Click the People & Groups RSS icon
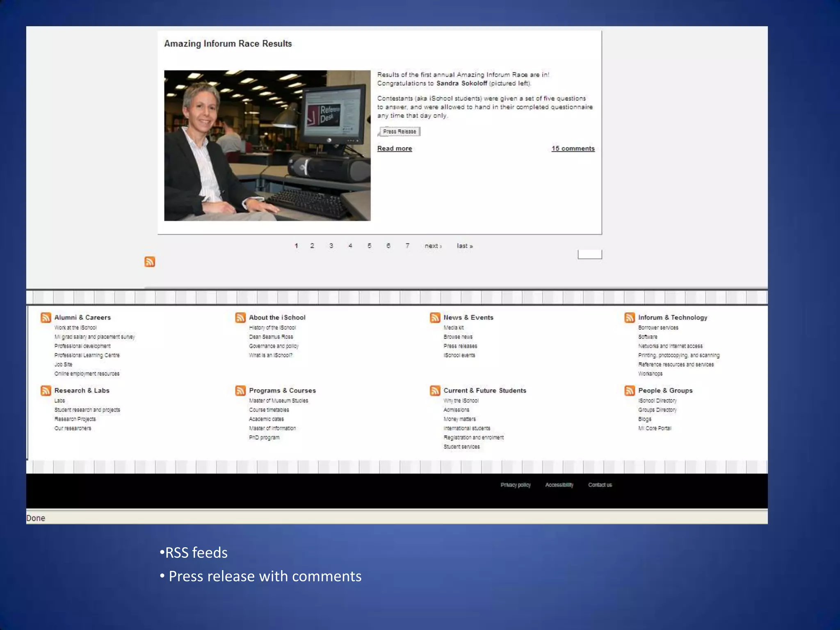This screenshot has height=630, width=840. click(630, 390)
